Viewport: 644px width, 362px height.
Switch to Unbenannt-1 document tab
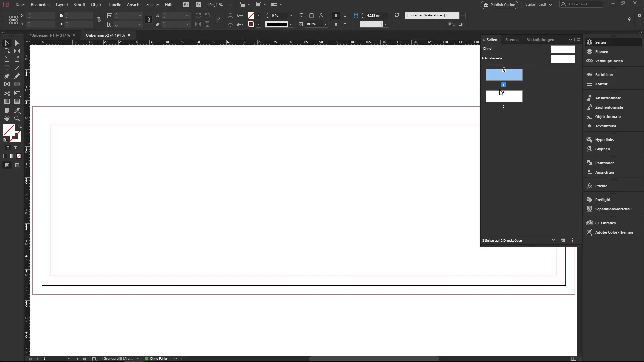[x=50, y=35]
